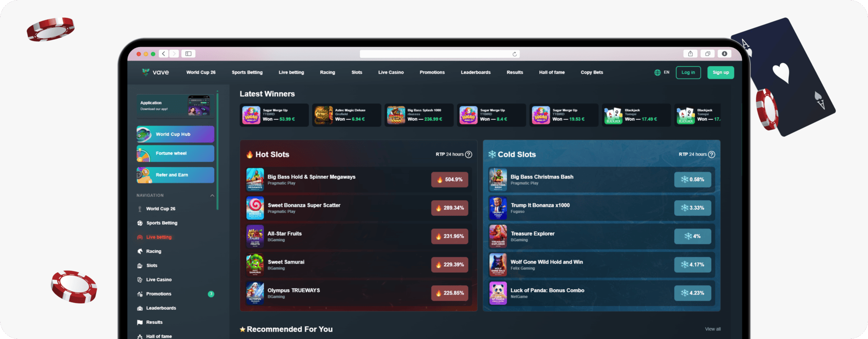868x339 pixels.
Task: Open the Fortune wheel banner
Action: pos(175,154)
